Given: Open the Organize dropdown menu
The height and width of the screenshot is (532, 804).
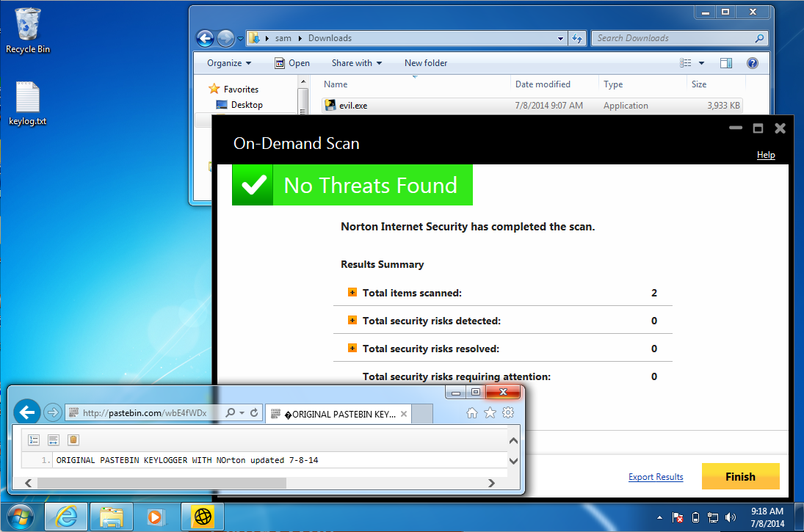Looking at the screenshot, I should (229, 63).
